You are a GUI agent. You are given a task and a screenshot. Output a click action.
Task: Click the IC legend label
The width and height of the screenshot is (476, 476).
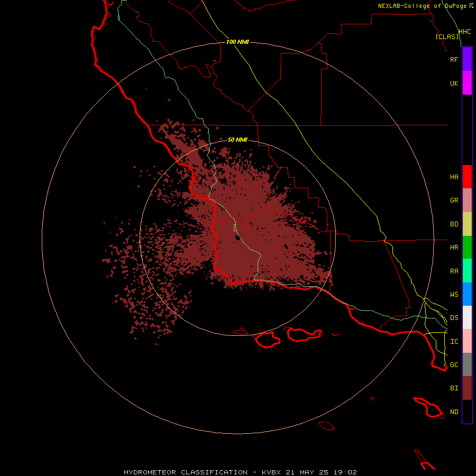(454, 342)
